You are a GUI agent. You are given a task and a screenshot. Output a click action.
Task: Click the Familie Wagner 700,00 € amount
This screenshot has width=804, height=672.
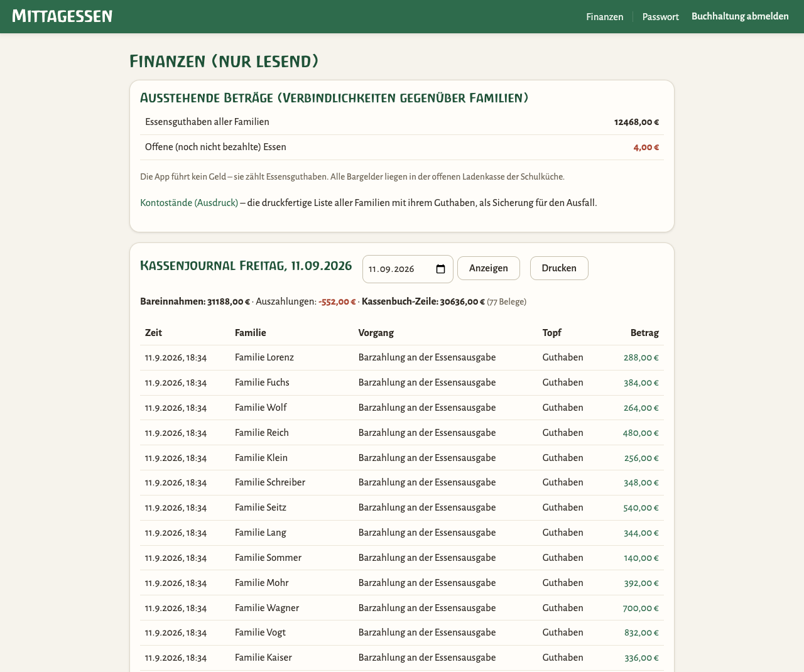tap(641, 608)
